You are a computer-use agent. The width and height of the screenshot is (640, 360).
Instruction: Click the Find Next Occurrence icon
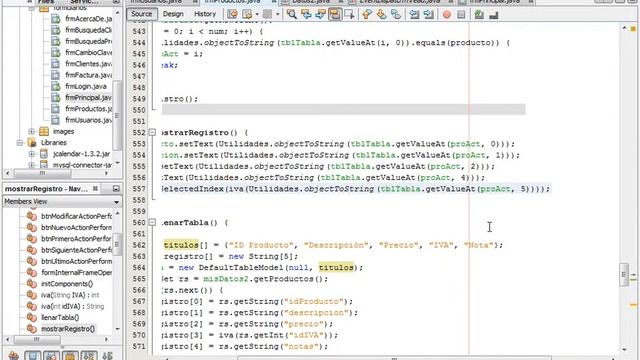[x=320, y=14]
